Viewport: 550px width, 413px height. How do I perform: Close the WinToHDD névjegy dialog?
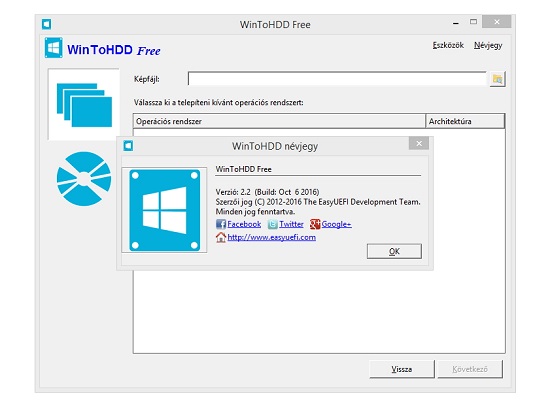(419, 144)
